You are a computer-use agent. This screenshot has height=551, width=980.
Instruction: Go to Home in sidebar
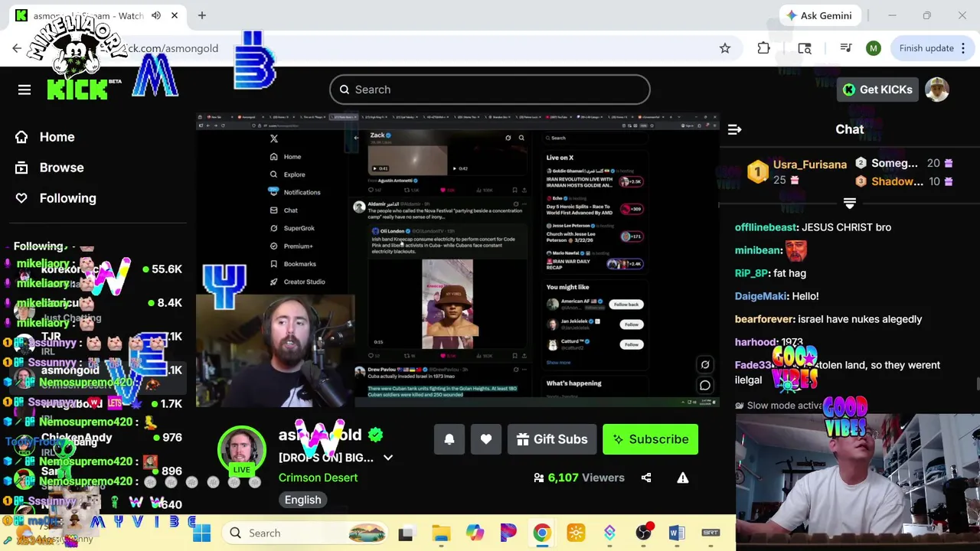point(46,137)
